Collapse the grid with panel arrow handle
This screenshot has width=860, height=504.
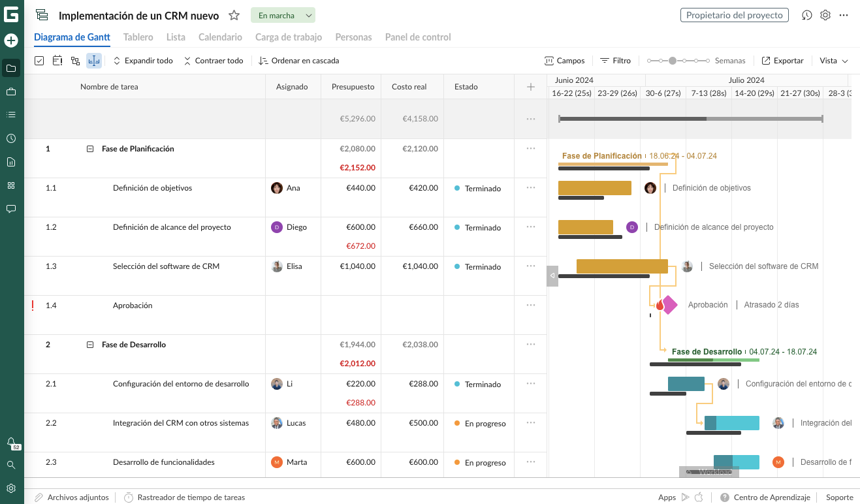(x=552, y=276)
